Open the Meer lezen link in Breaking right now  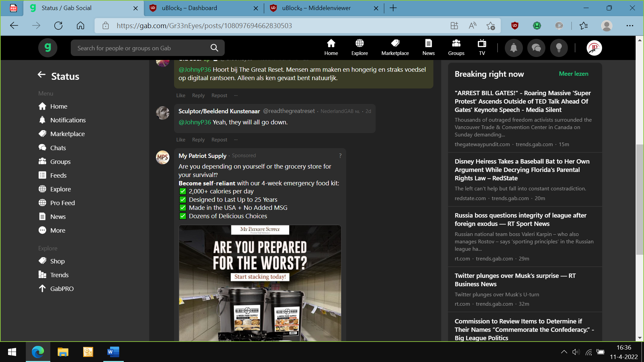click(574, 73)
